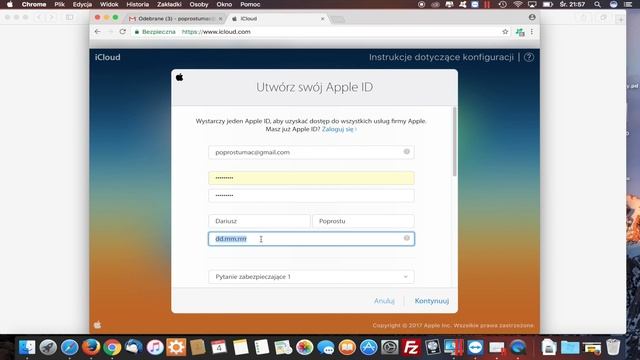
Task: Open the Trash in the dock
Action: point(613,347)
